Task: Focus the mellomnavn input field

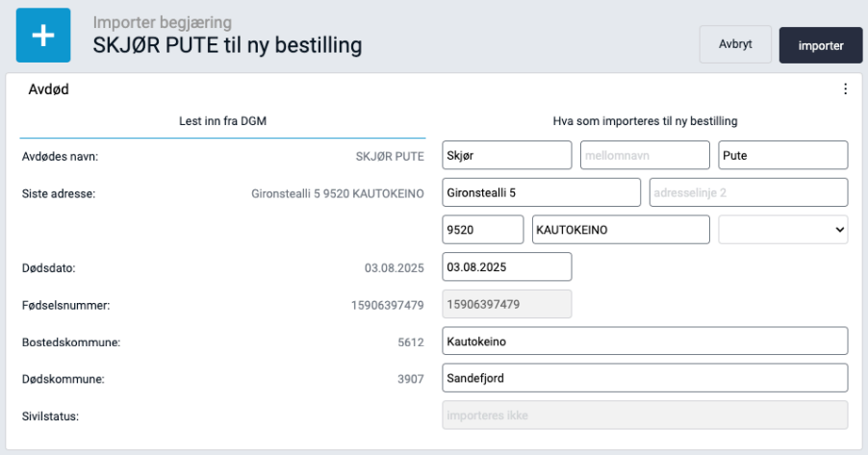Action: pos(645,155)
